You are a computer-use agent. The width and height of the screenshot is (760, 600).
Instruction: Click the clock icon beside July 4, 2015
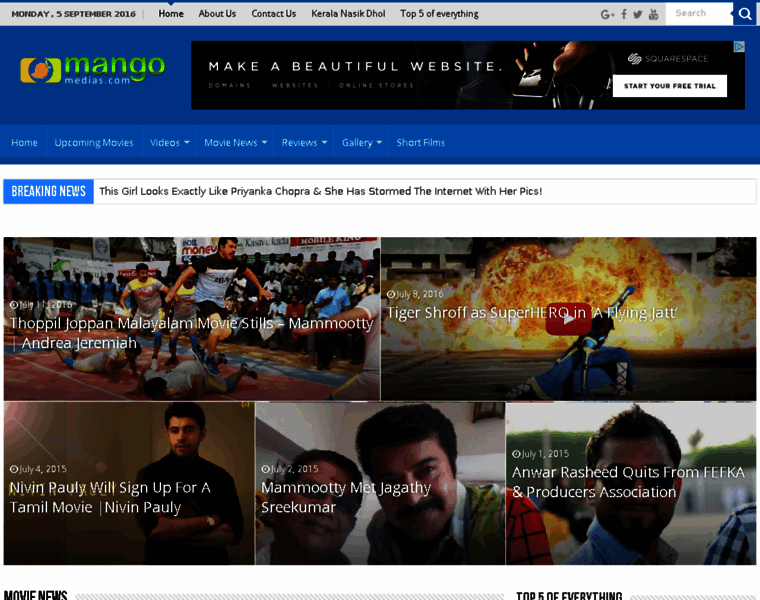tap(14, 469)
